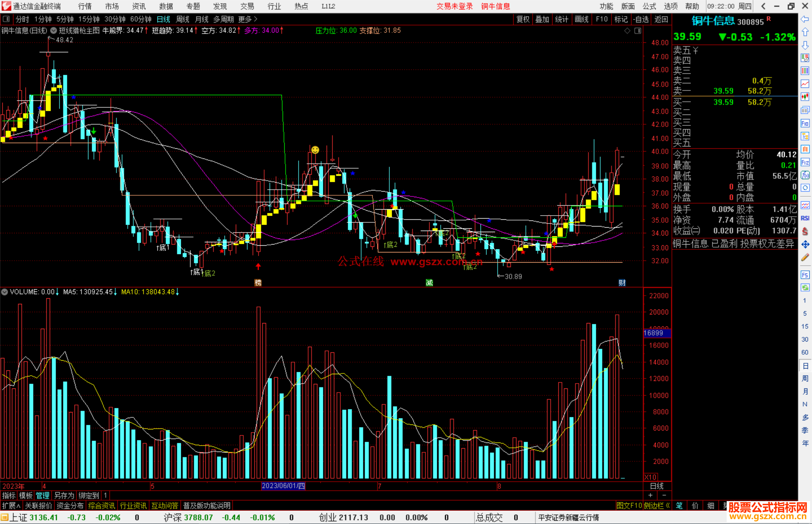Click the blue left arrow sidebar icon

point(805,19)
